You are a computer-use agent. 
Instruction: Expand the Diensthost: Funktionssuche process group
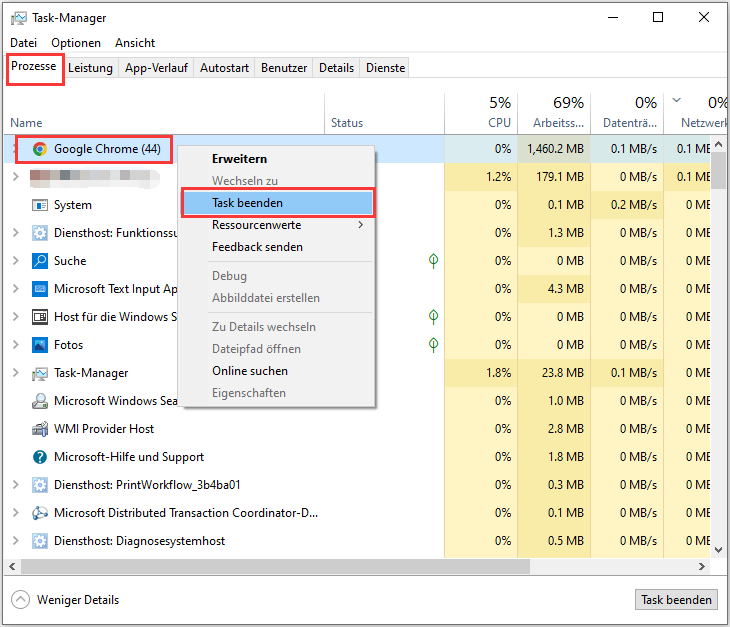[16, 233]
